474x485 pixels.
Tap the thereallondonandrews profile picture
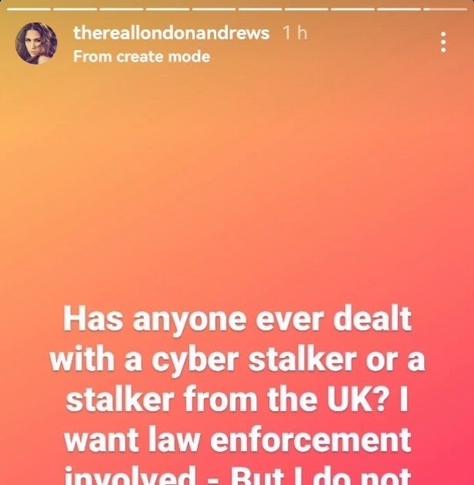pyautogui.click(x=36, y=43)
